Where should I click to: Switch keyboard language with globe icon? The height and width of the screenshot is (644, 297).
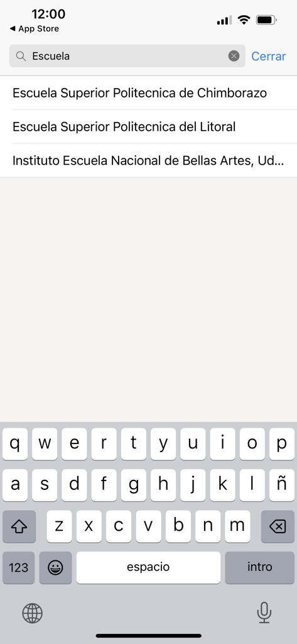32,613
